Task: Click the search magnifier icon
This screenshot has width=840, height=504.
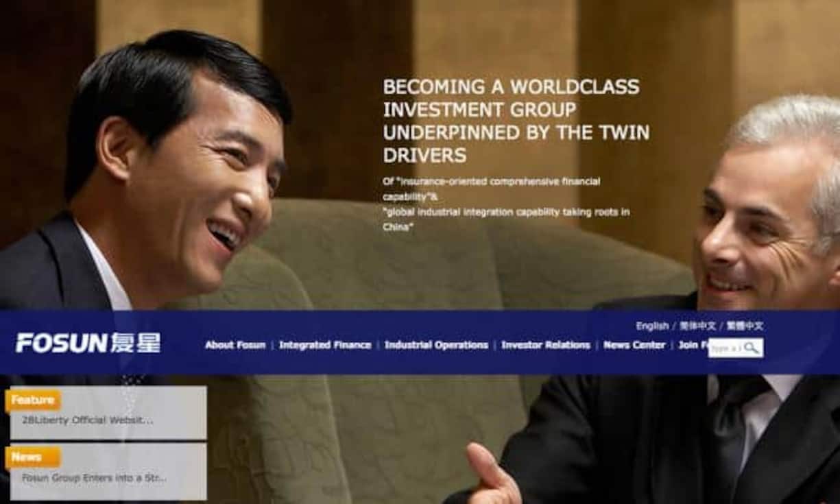Action: click(752, 348)
